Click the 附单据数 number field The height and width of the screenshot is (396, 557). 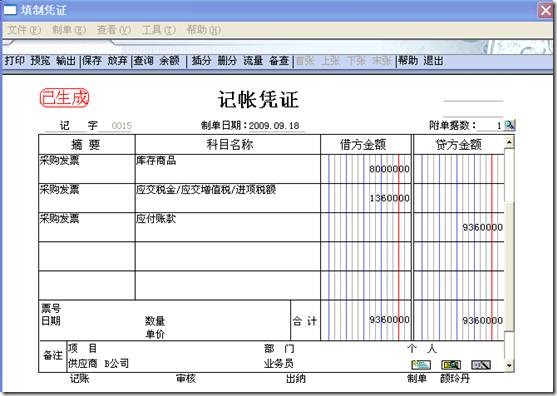[491, 126]
